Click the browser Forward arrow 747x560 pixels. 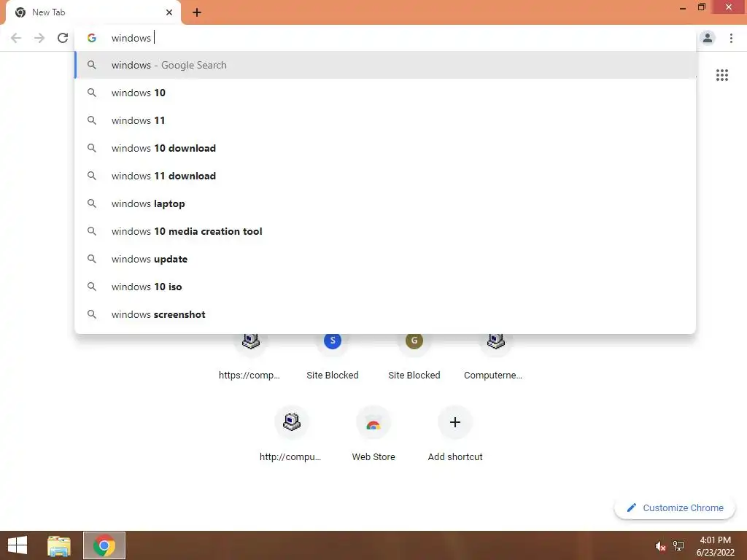39,38
